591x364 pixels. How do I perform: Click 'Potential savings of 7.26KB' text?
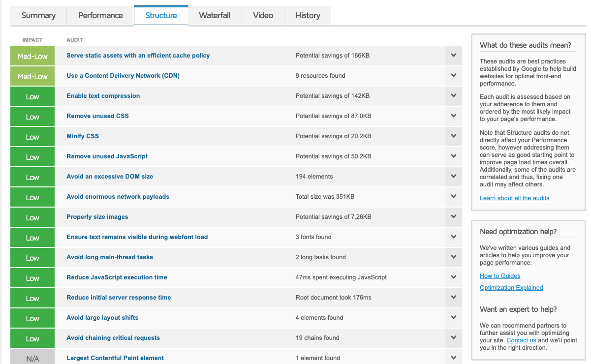[x=334, y=217]
